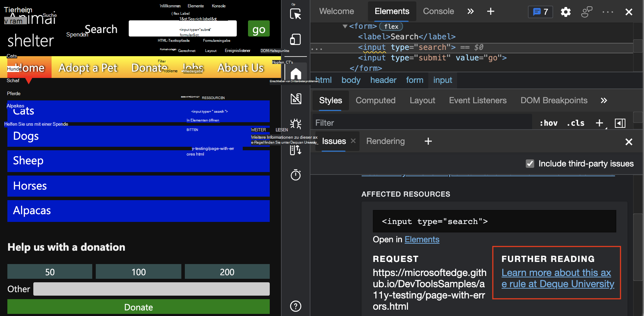644x316 pixels.
Task: Toggle the device emulation icon
Action: (x=295, y=39)
